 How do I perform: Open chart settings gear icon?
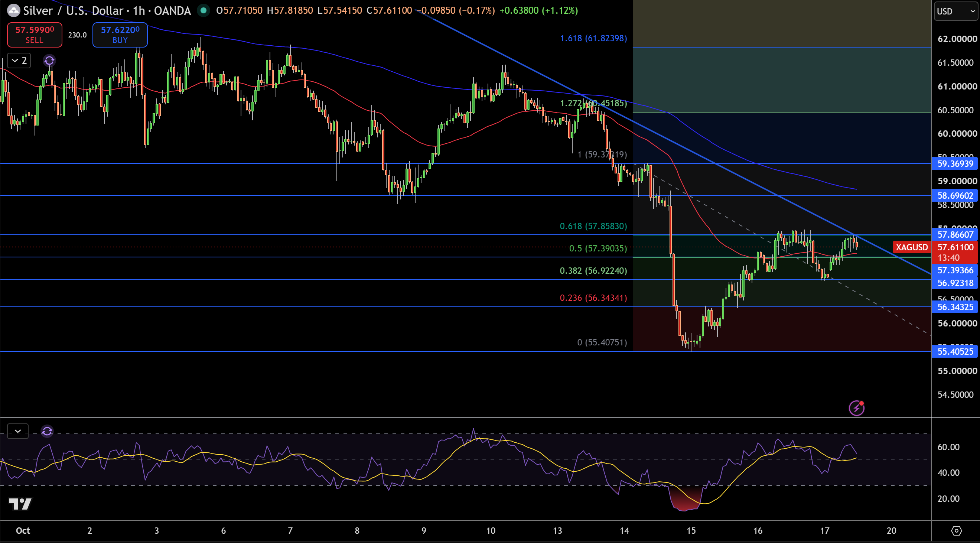(x=956, y=530)
